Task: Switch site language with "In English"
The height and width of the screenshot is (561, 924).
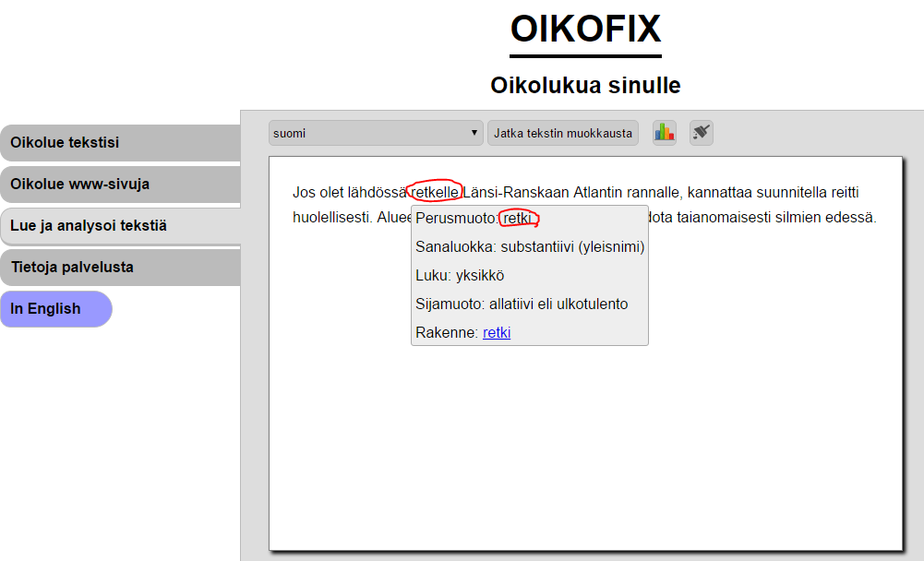Action: (47, 308)
